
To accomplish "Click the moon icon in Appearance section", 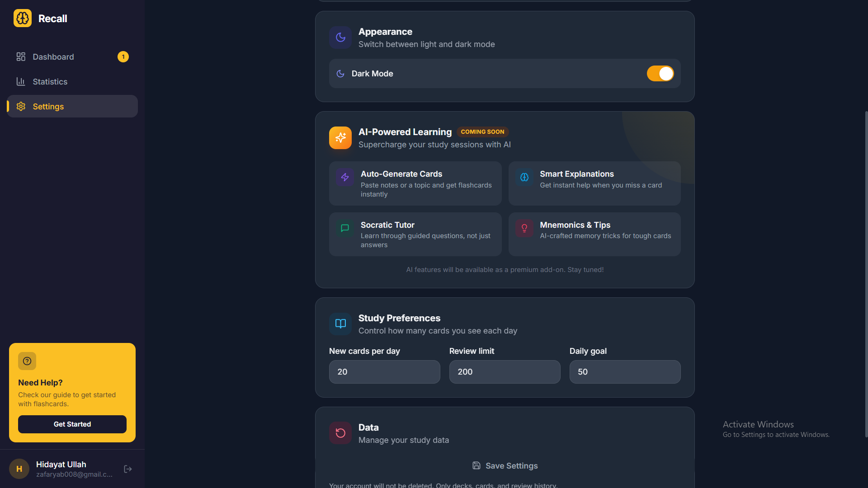I will tap(340, 38).
